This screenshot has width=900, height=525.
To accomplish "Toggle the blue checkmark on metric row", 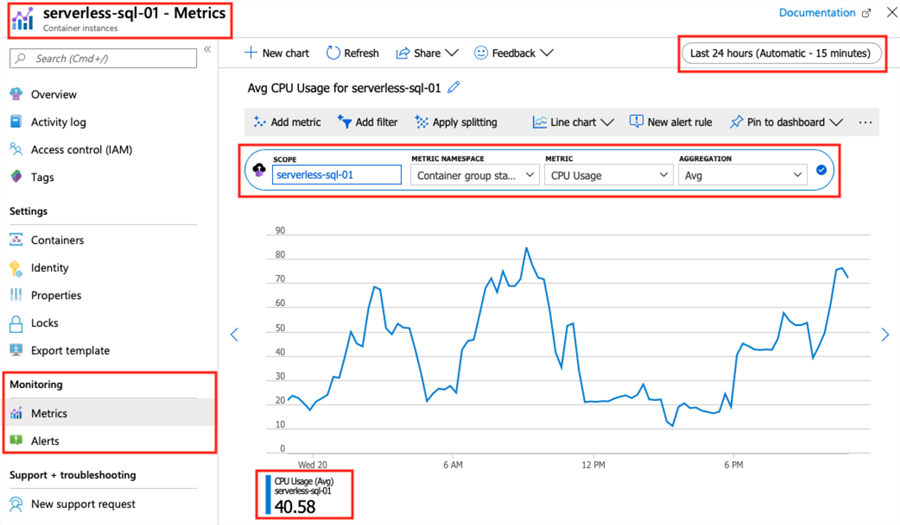I will 821,171.
